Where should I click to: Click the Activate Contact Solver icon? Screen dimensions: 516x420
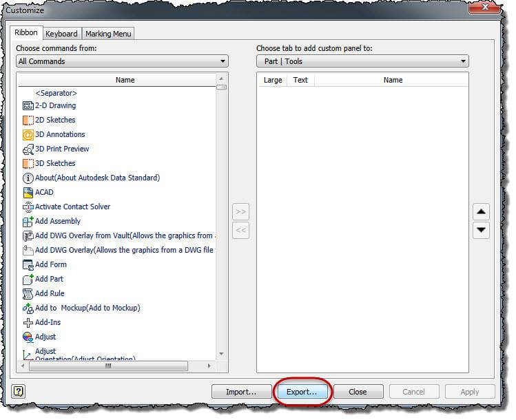point(28,207)
